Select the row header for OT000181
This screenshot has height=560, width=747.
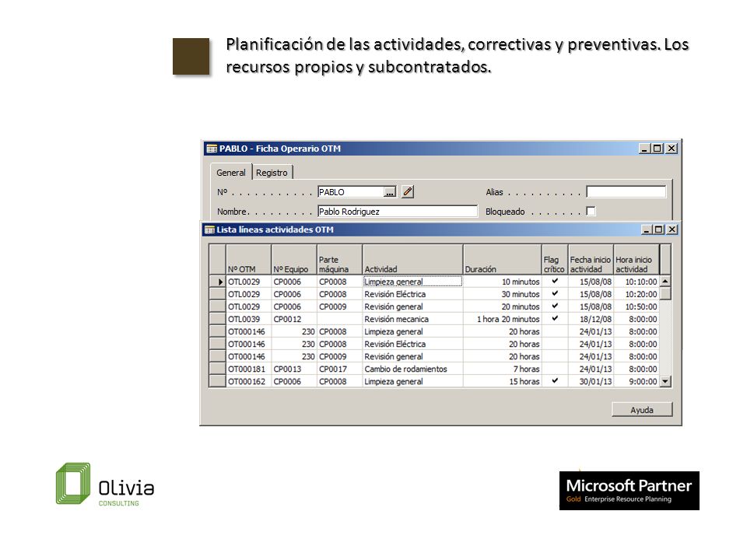tap(217, 369)
